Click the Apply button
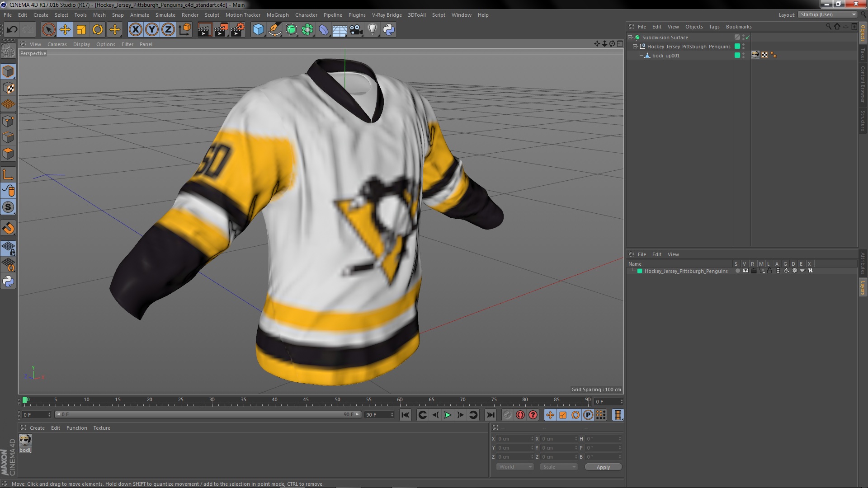Screen dimensions: 868x488 603,467
